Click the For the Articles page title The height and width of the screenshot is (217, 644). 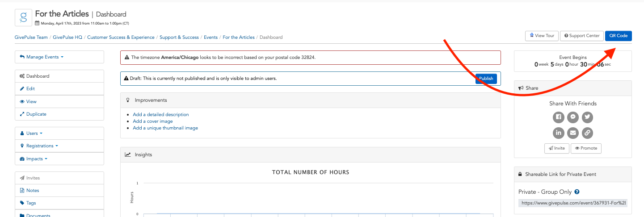62,14
